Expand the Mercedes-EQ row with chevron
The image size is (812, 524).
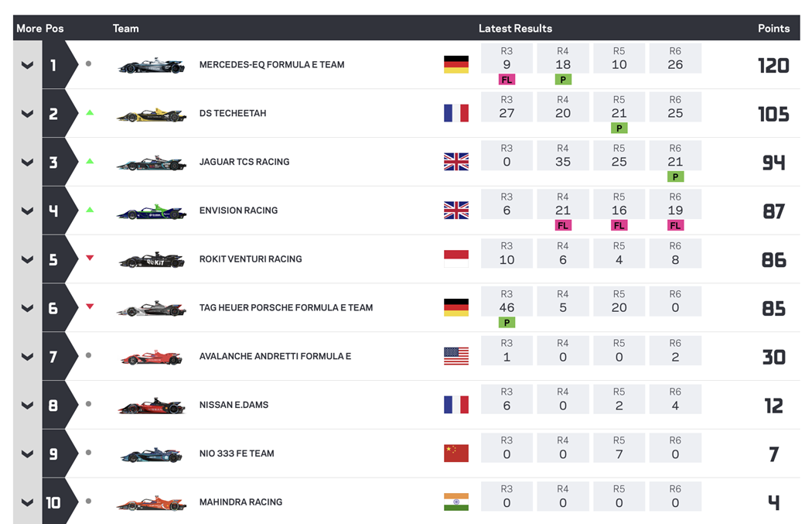(27, 65)
